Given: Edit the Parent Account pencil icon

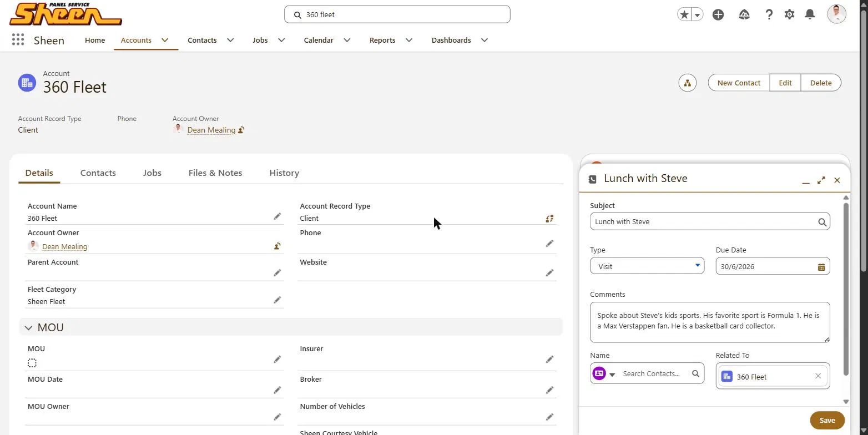Looking at the screenshot, I should tap(277, 272).
